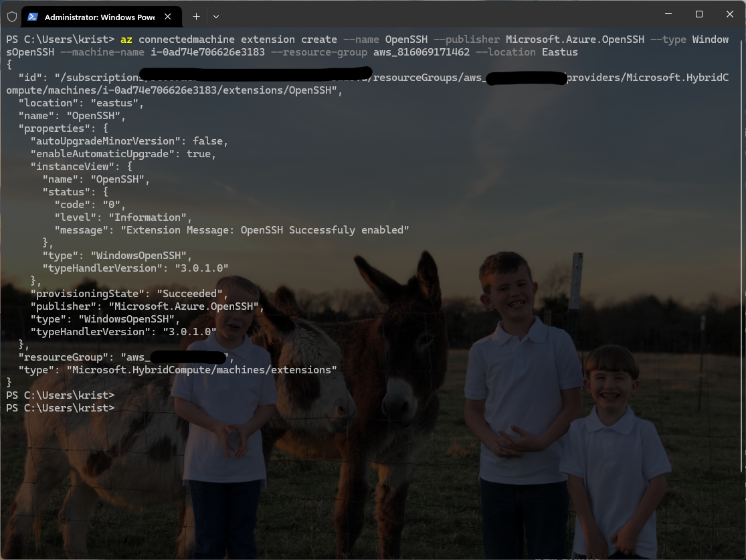The height and width of the screenshot is (560, 746).
Task: Click the location eastus output line
Action: [x=81, y=103]
